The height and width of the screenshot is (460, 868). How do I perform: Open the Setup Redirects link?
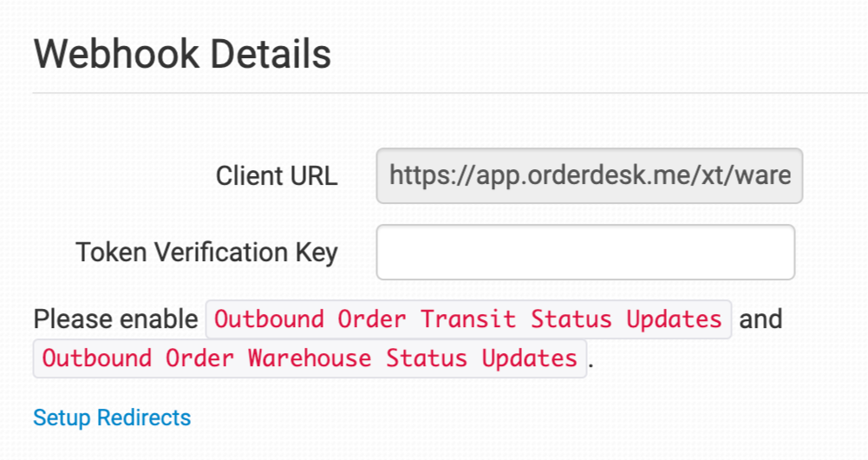pyautogui.click(x=112, y=417)
